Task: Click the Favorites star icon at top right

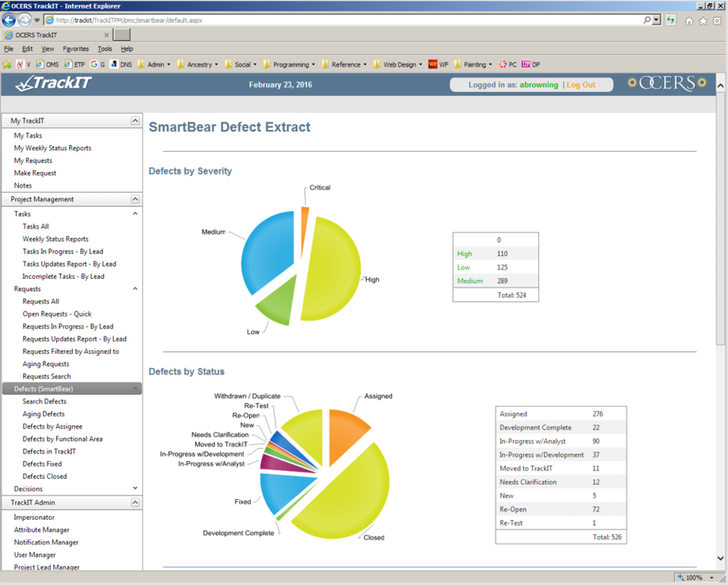Action: (x=703, y=21)
